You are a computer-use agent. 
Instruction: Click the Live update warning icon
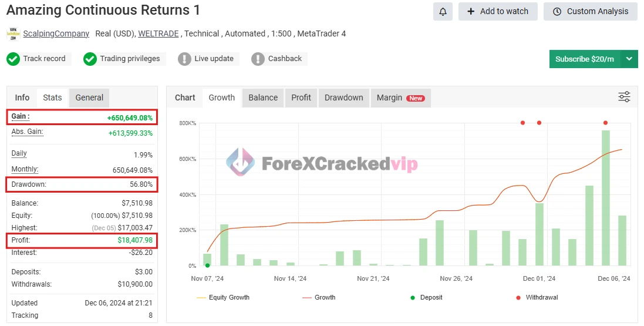point(184,59)
